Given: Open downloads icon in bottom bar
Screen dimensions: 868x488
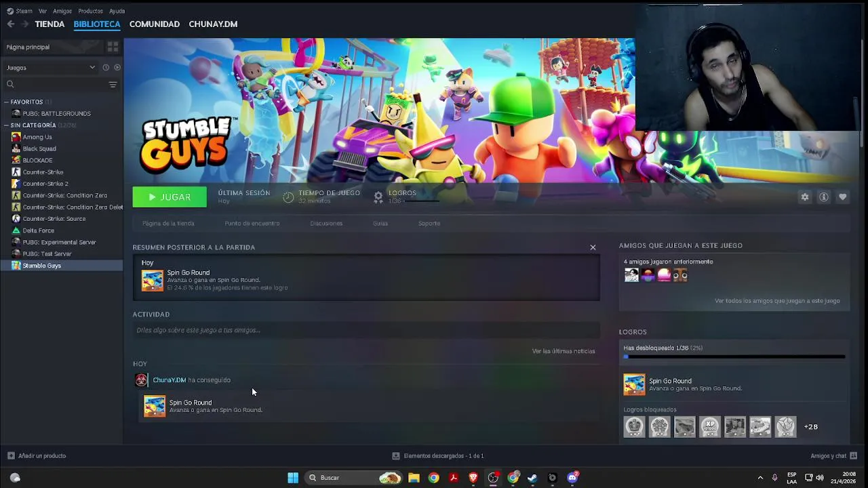Looking at the screenshot, I should pyautogui.click(x=396, y=455).
